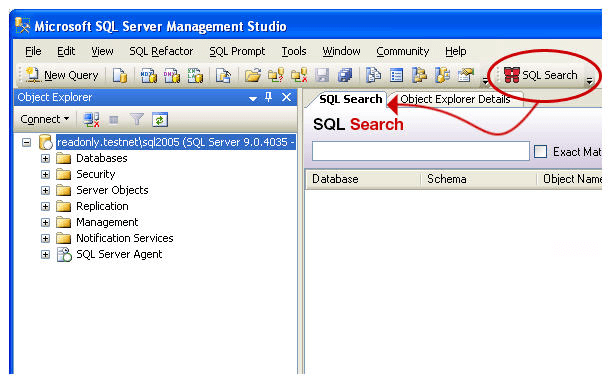
Task: Click the Save All icon
Action: [345, 75]
